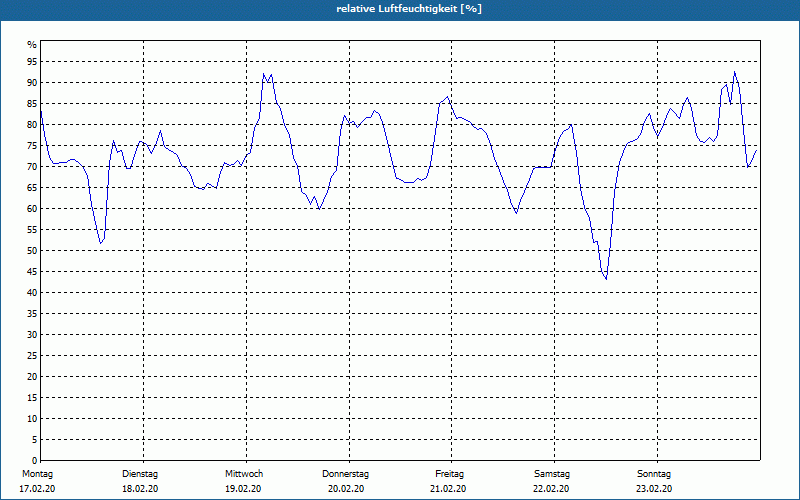Image resolution: width=800 pixels, height=500 pixels.
Task: Click the 75 value on y-axis
Action: (x=32, y=146)
